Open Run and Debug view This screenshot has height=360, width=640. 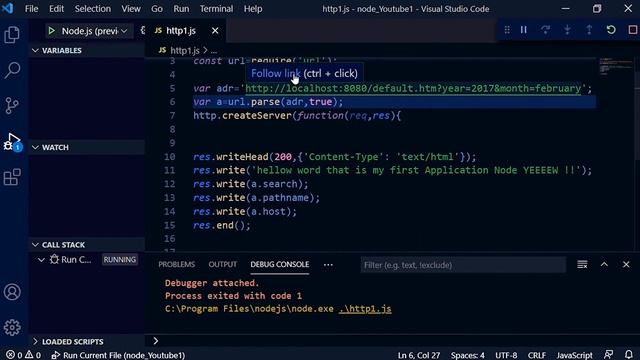(x=12, y=142)
